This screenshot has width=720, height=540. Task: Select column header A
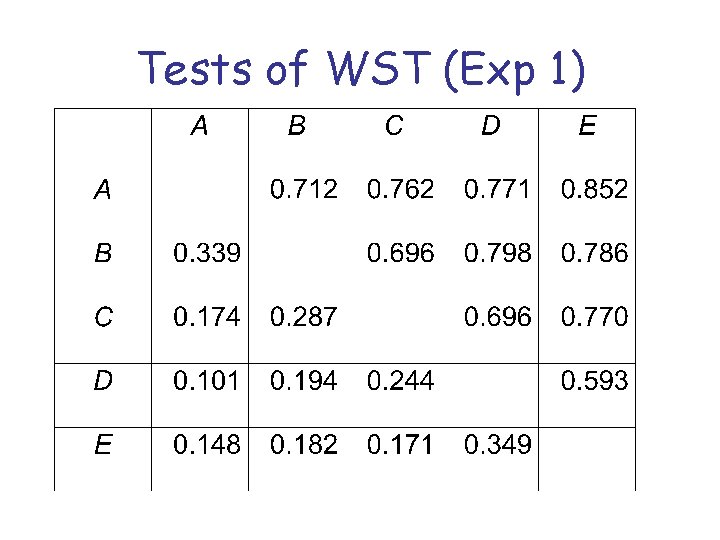pos(200,125)
